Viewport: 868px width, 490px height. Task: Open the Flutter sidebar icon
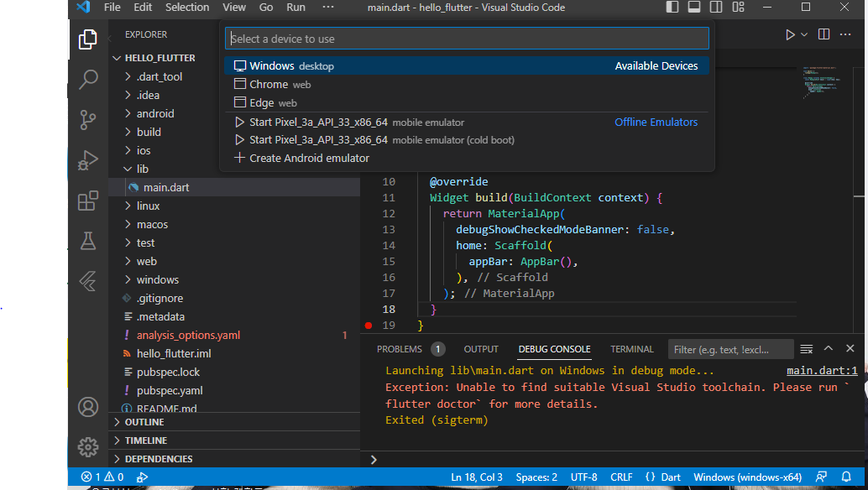[x=87, y=281]
